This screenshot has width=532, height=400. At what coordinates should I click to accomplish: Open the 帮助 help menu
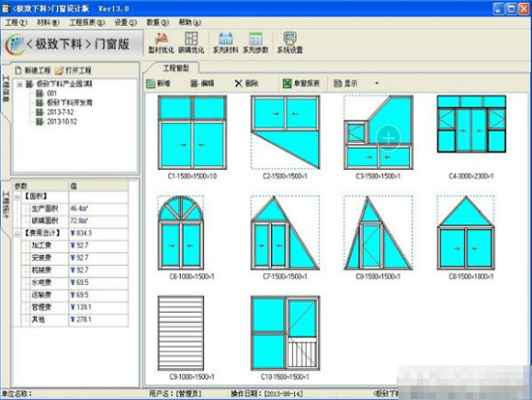click(190, 23)
